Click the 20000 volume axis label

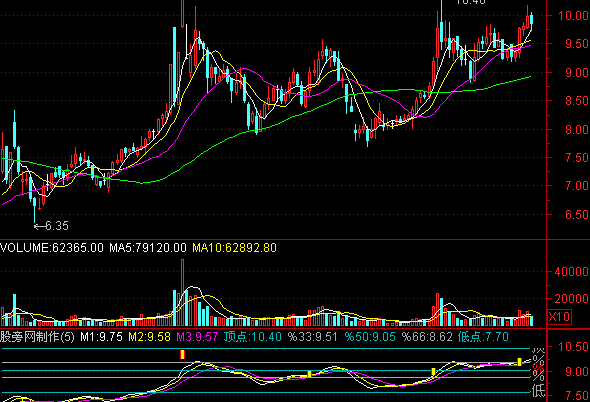pyautogui.click(x=572, y=299)
